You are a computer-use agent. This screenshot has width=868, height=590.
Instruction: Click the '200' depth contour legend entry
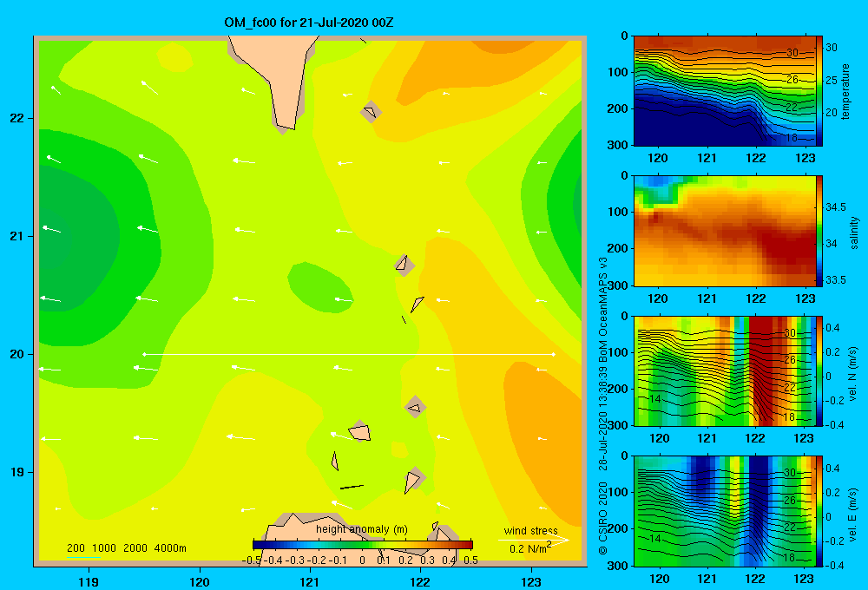point(76,548)
